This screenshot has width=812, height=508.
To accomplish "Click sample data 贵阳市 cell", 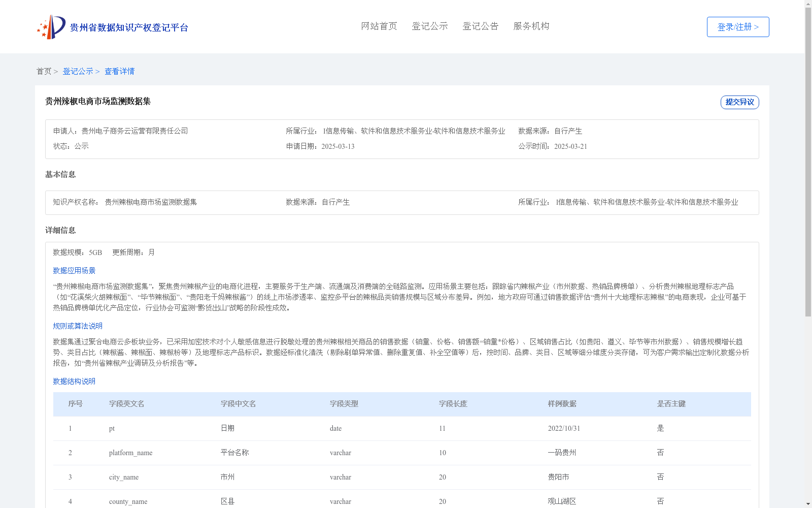I will (x=559, y=477).
